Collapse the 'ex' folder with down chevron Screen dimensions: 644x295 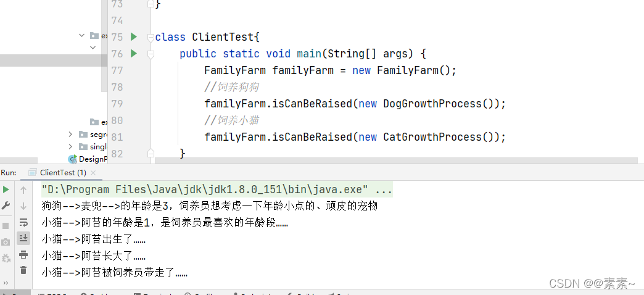click(81, 36)
